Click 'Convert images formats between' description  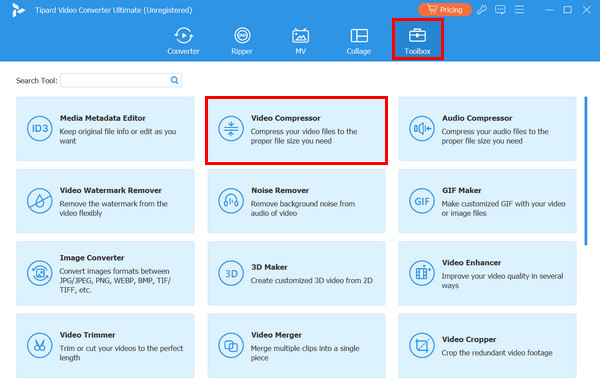pyautogui.click(x=115, y=280)
